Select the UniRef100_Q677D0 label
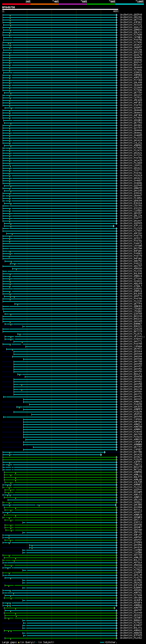146x644 pixels. click(x=131, y=93)
